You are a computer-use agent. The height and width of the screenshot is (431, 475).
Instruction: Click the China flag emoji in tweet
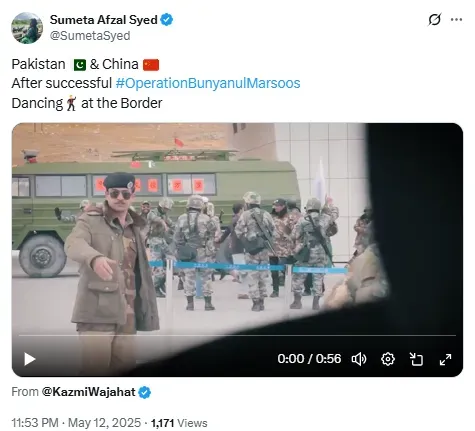151,65
